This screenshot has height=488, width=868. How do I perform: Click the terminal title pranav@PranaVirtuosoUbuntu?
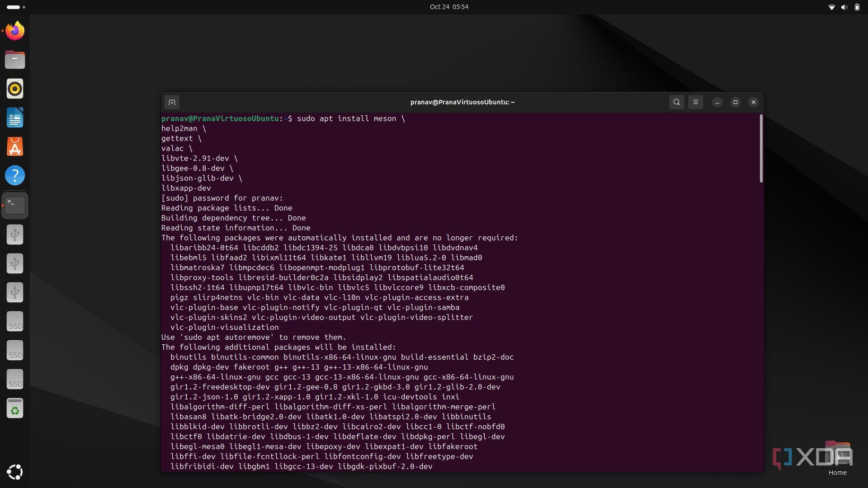(462, 102)
